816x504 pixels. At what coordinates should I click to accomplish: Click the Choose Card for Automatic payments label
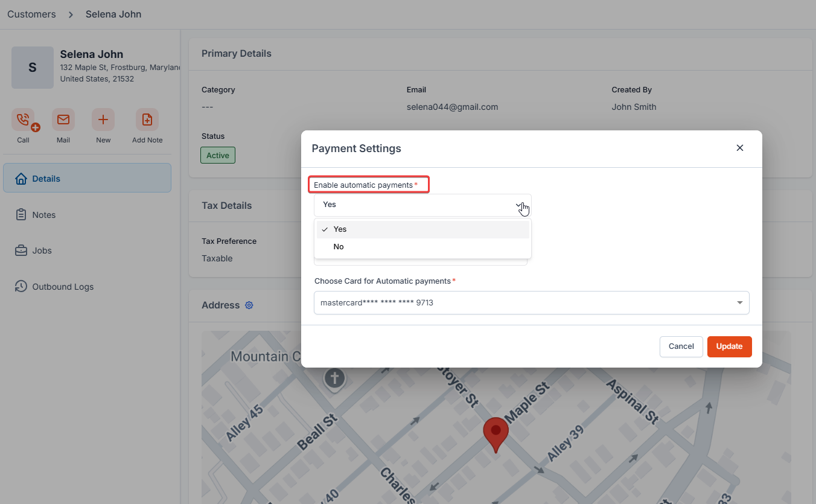click(x=383, y=281)
